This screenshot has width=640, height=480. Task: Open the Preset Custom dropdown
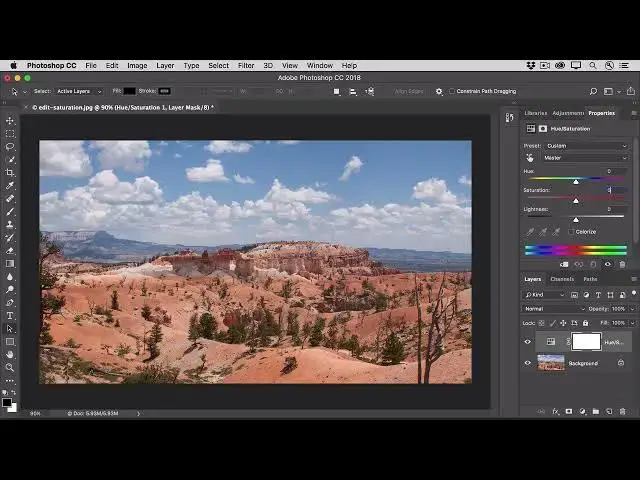(587, 146)
